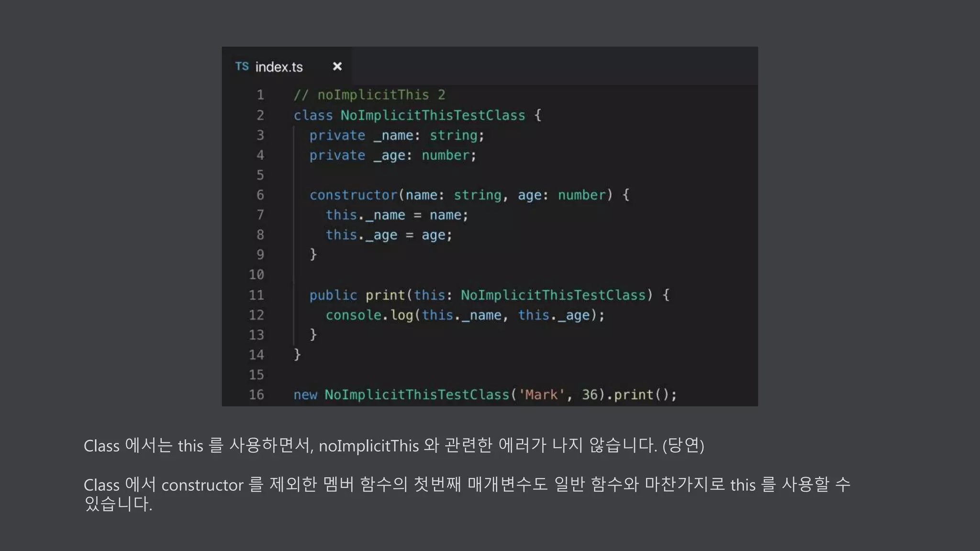Click the comment '// noImplicitThis 2'
This screenshot has width=980, height=551.
[369, 95]
